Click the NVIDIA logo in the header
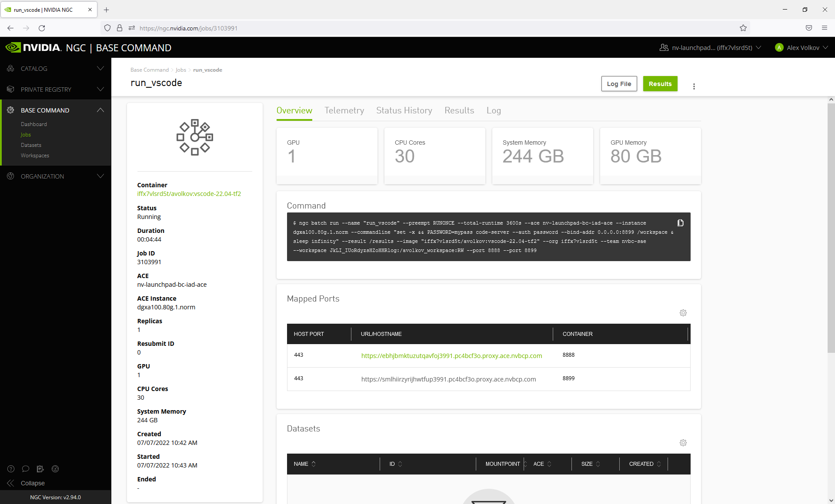Viewport: 835px width, 504px height. click(x=33, y=47)
